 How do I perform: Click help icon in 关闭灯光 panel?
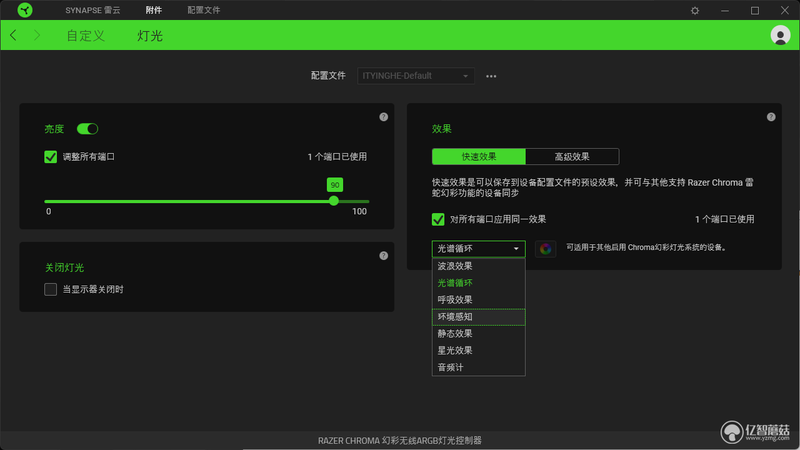click(384, 256)
